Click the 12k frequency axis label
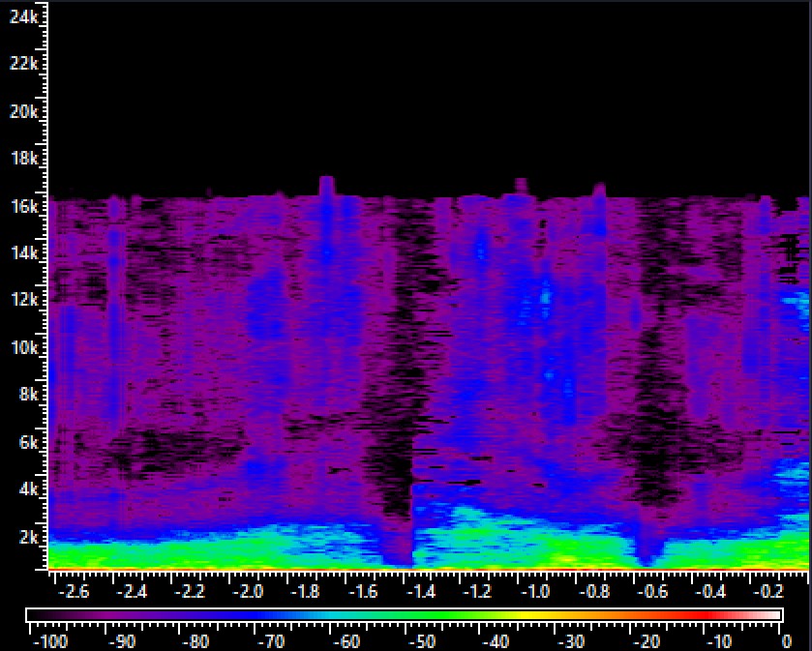812x651 pixels. click(24, 300)
